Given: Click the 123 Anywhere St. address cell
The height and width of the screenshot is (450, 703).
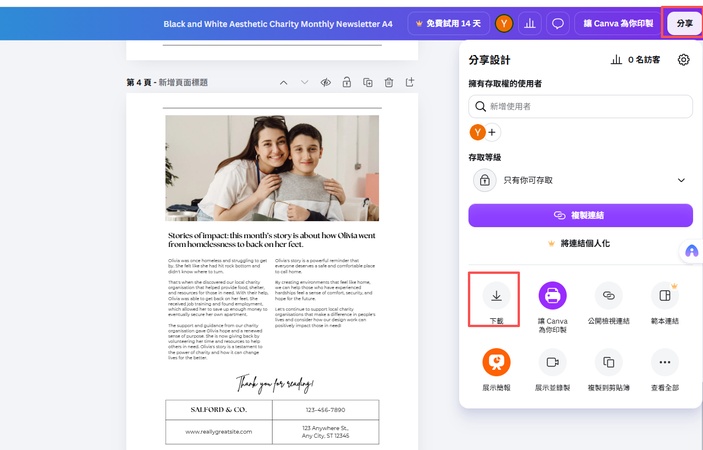Looking at the screenshot, I should [x=325, y=432].
